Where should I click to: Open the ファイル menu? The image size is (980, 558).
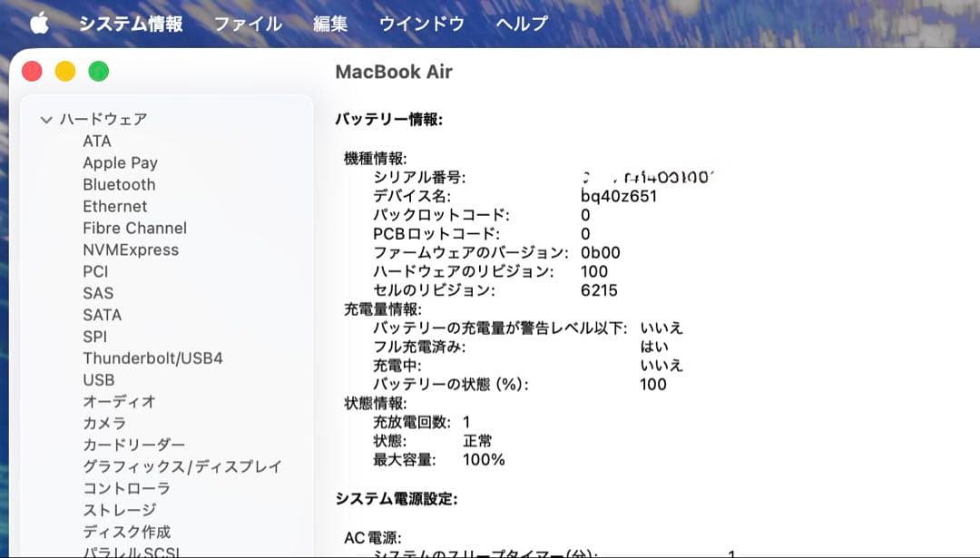coord(247,24)
